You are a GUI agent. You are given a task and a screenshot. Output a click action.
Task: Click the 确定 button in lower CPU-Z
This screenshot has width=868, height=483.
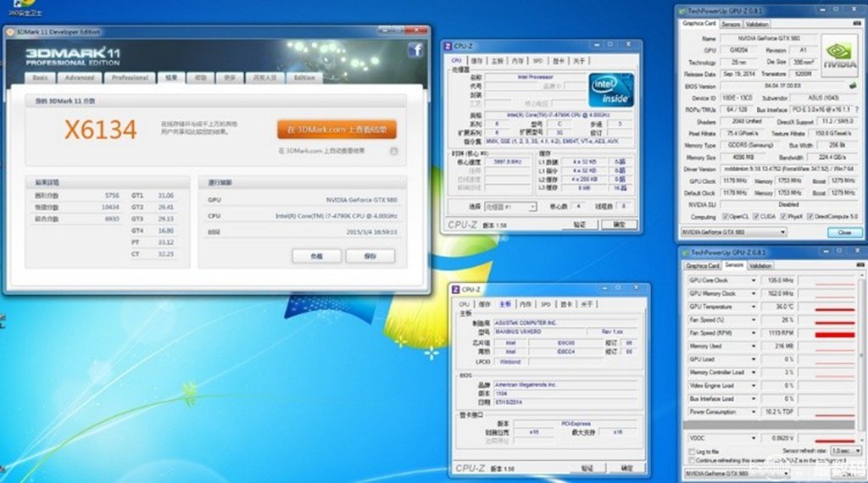(x=626, y=468)
